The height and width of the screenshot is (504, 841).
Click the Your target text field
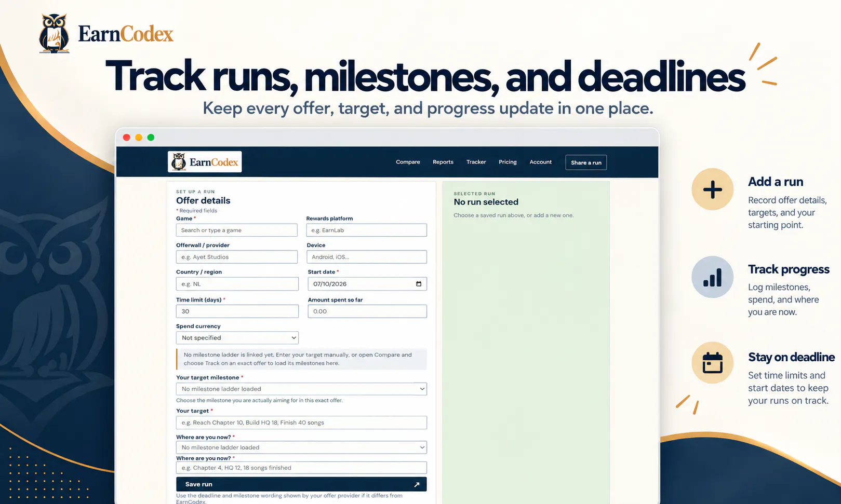tap(301, 423)
